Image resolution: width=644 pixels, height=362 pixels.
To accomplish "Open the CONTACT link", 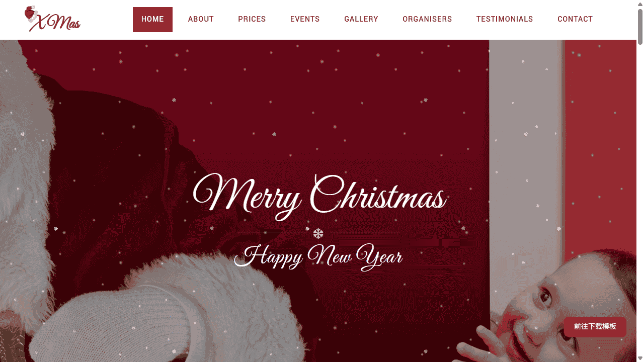I will [575, 19].
